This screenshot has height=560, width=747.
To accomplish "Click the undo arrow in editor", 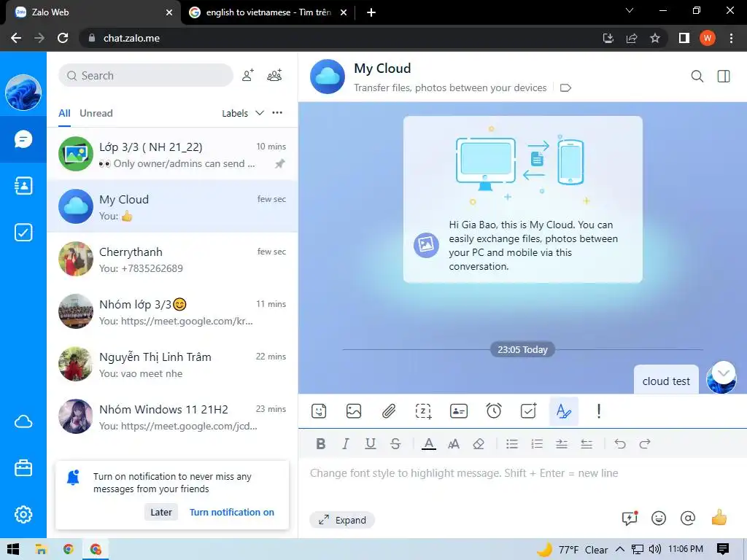I will point(620,444).
